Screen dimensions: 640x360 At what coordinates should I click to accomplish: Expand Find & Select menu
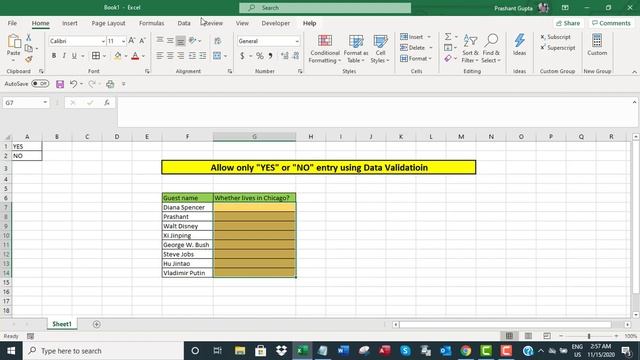(x=491, y=49)
